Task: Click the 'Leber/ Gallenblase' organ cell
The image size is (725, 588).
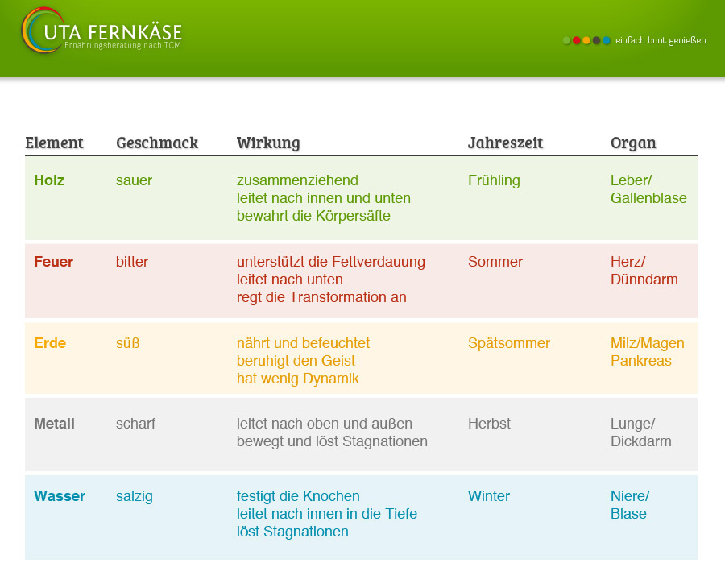Action: (648, 189)
